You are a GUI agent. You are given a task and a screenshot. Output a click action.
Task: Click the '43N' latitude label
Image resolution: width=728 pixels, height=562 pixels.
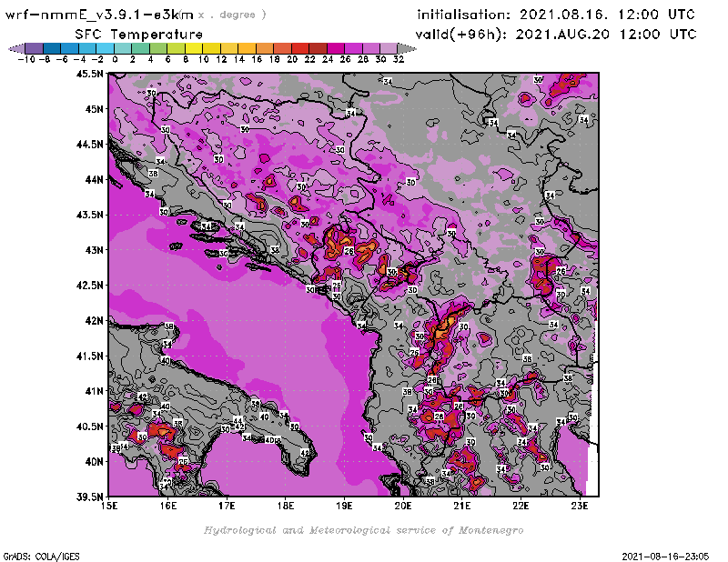click(x=95, y=250)
